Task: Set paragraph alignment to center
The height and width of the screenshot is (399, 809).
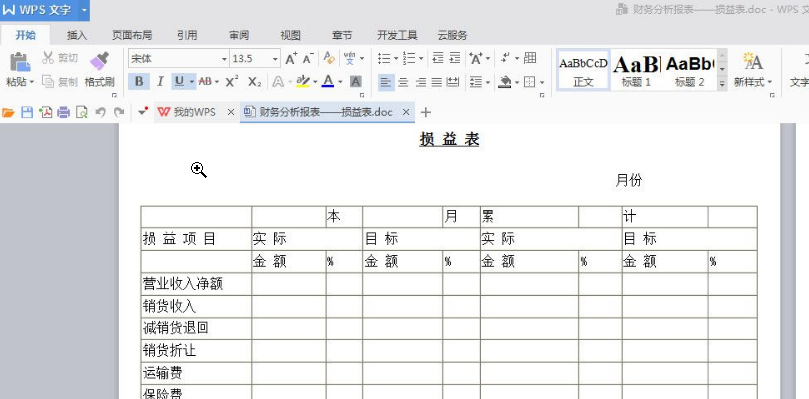Action: pyautogui.click(x=403, y=82)
